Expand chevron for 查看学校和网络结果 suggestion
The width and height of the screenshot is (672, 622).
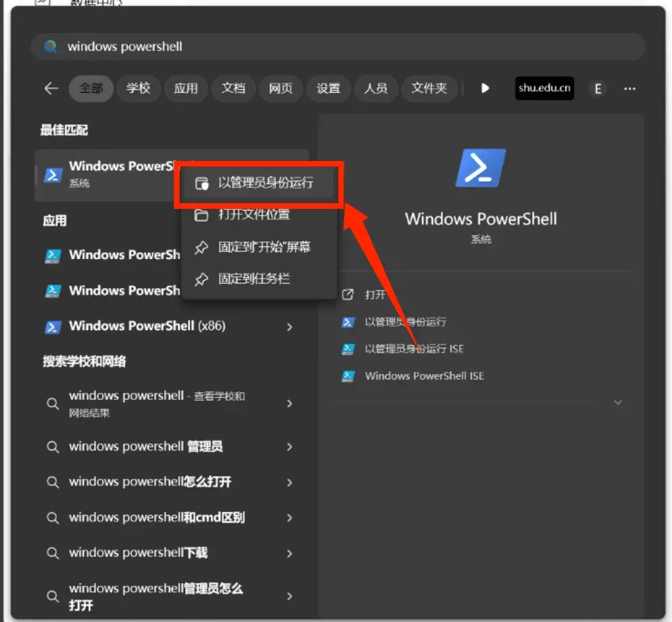pyautogui.click(x=290, y=404)
